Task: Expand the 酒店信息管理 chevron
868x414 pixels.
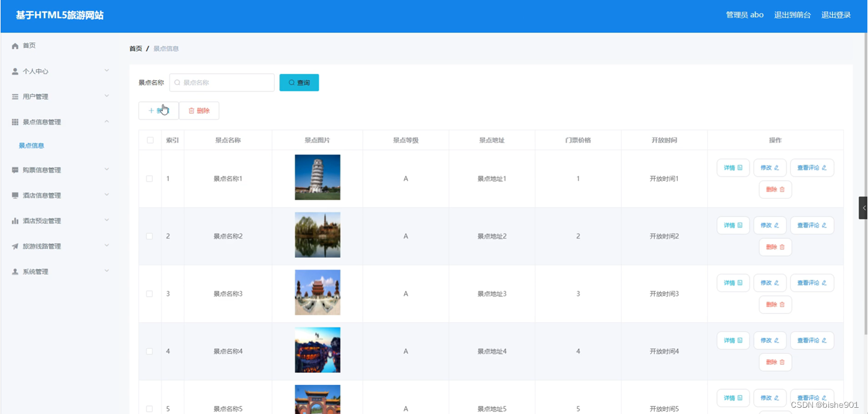Action: (x=106, y=195)
